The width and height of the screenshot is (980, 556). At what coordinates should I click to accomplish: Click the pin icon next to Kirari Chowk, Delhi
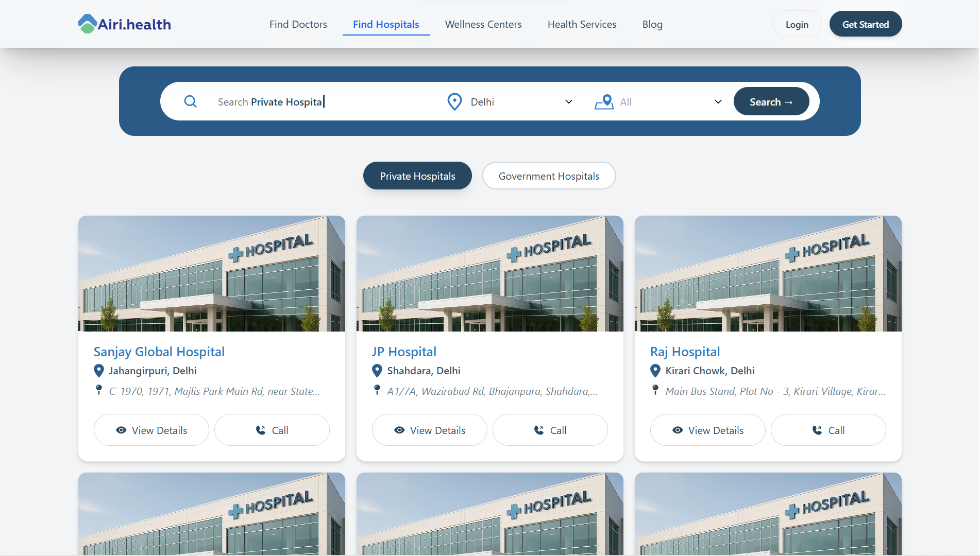pyautogui.click(x=655, y=371)
